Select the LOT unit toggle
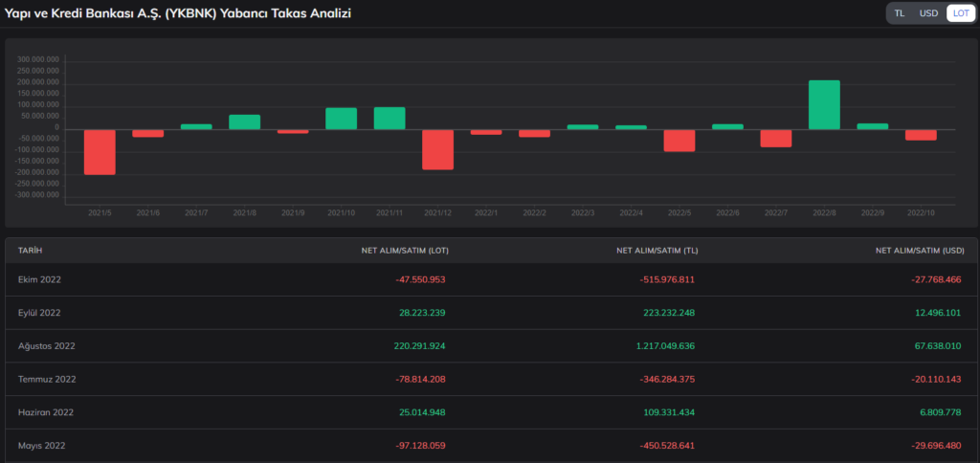Viewport: 980px width, 463px height. (x=961, y=12)
